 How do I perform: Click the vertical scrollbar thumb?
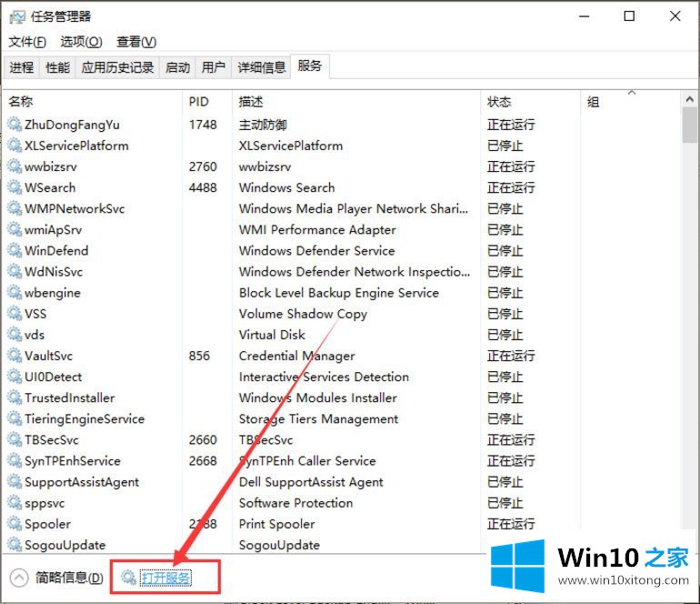point(690,126)
